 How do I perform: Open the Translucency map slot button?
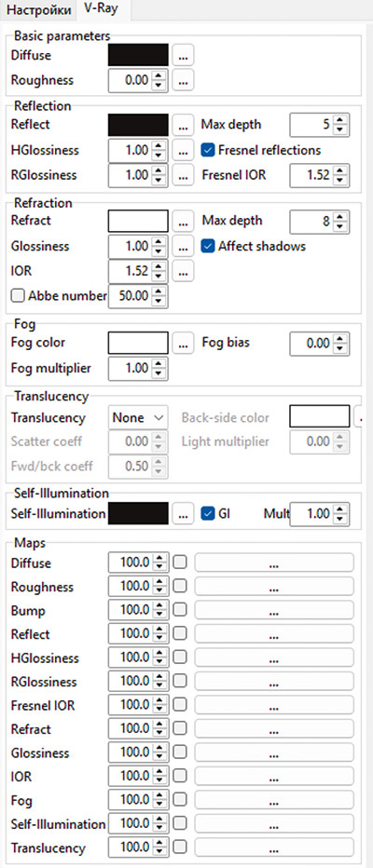274,848
